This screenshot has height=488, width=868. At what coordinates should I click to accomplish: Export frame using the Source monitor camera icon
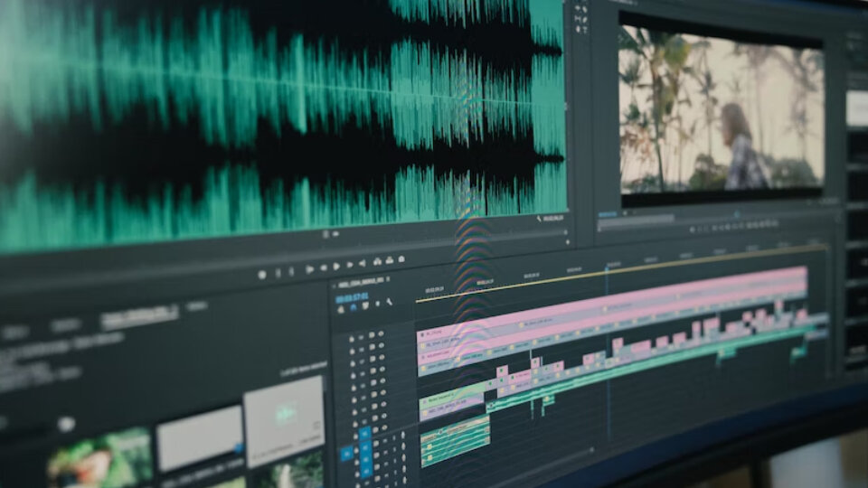click(401, 259)
